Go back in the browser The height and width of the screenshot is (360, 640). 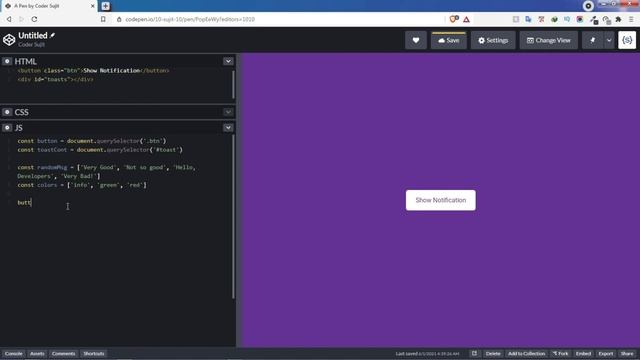pos(9,19)
